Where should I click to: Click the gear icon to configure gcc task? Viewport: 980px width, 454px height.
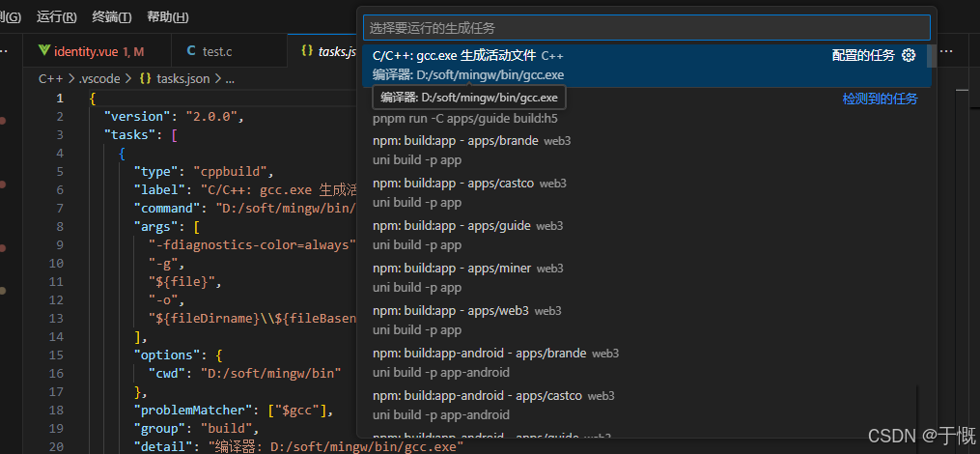[x=908, y=56]
